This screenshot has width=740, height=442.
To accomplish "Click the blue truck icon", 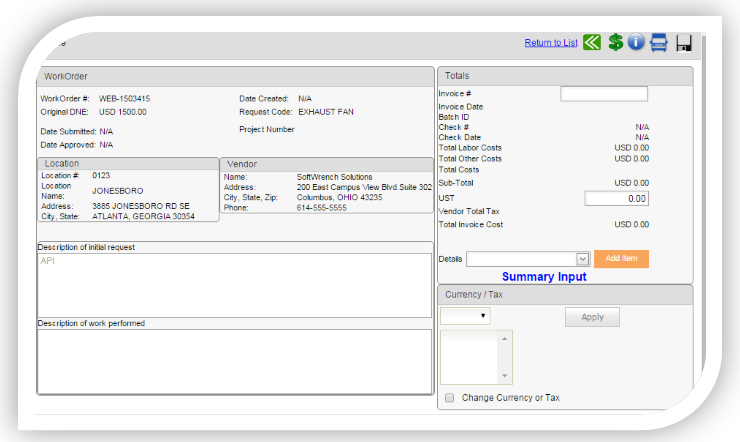I will tap(659, 43).
